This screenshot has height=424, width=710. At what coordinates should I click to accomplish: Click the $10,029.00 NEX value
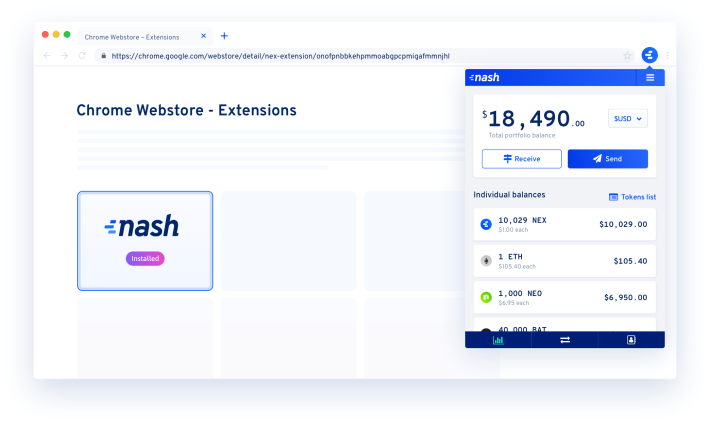pyautogui.click(x=623, y=224)
